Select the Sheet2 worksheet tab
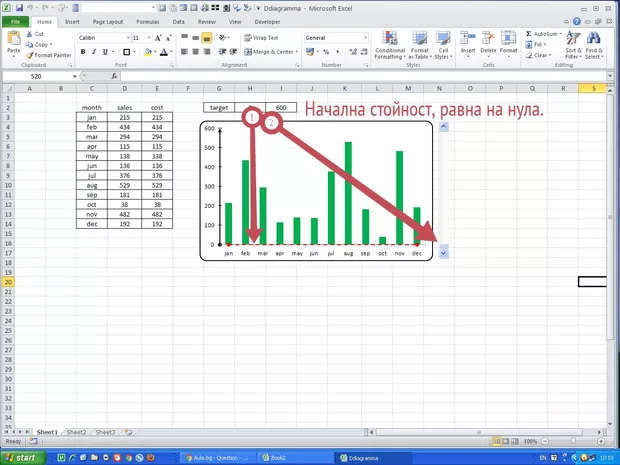This screenshot has width=620, height=465. pos(76,432)
